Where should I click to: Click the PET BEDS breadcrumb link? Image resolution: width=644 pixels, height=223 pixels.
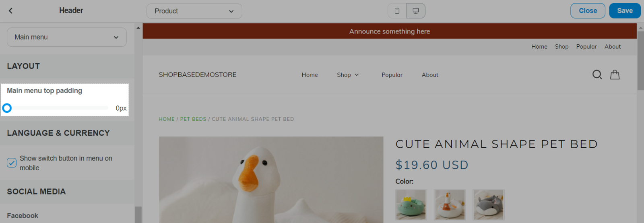pos(193,119)
